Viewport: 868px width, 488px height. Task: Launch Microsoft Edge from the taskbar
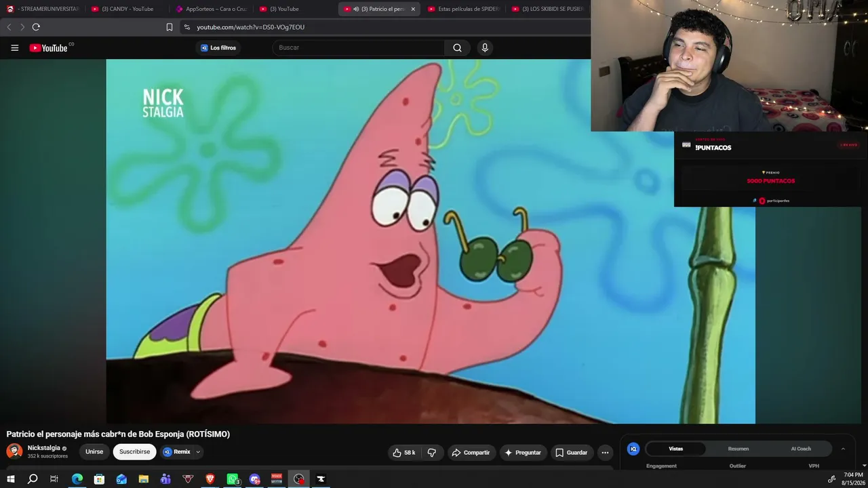77,479
